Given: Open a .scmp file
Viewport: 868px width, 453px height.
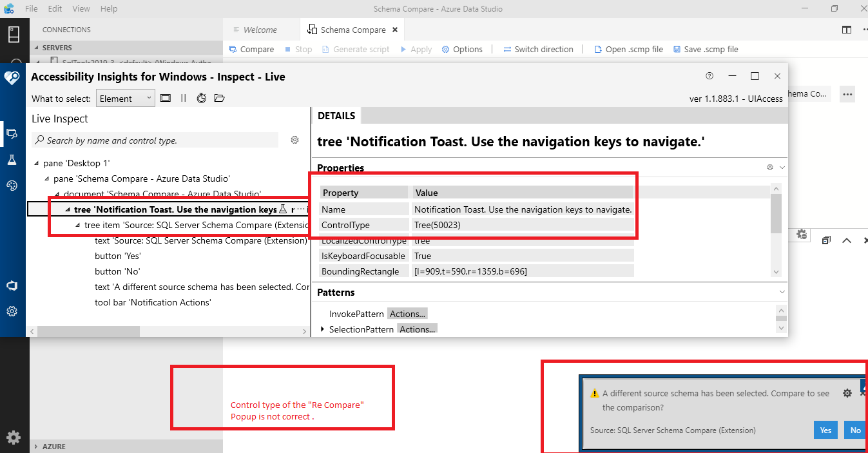Looking at the screenshot, I should pos(628,49).
